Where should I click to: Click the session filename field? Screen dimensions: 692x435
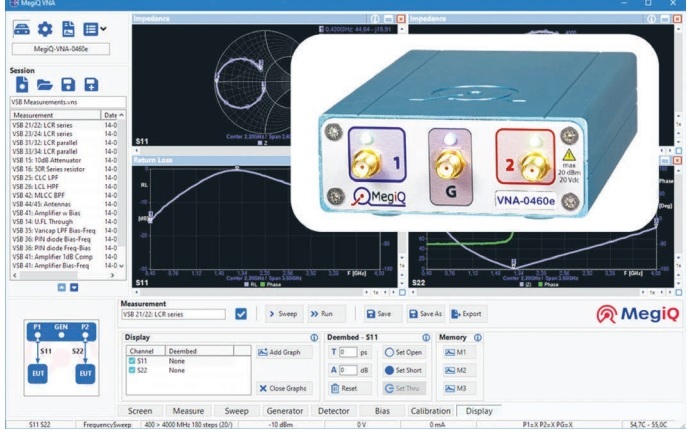[68, 102]
